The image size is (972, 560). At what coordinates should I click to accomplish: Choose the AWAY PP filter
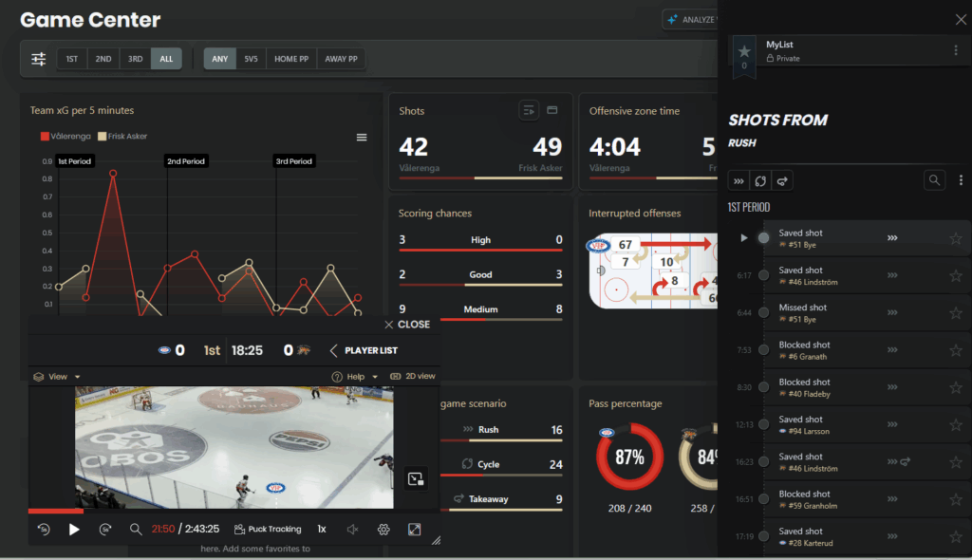[x=341, y=59]
